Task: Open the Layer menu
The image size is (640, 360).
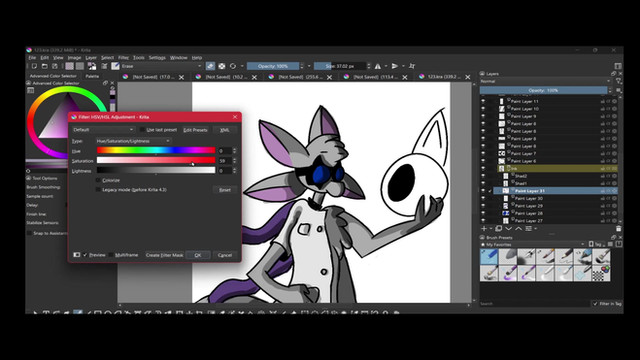Action: (91, 58)
